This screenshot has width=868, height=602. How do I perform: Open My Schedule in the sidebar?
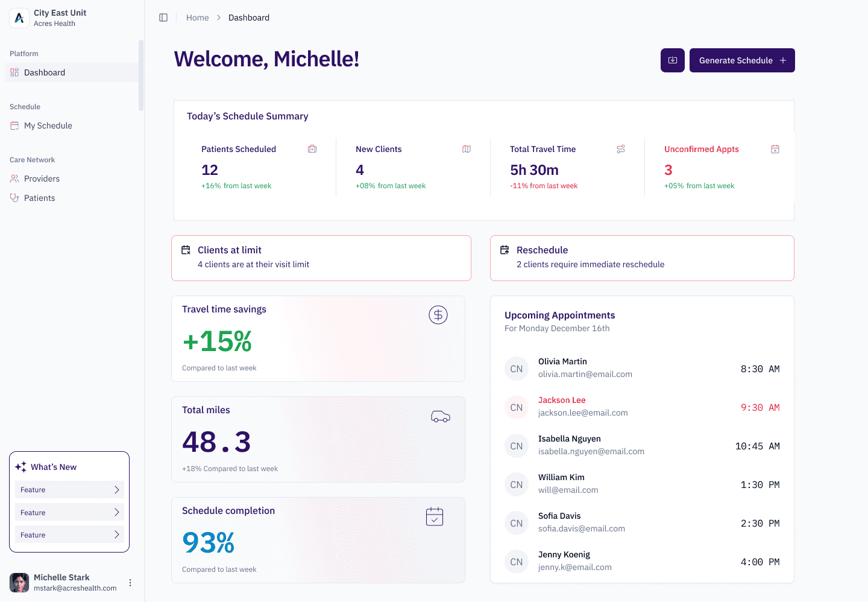(x=72, y=125)
